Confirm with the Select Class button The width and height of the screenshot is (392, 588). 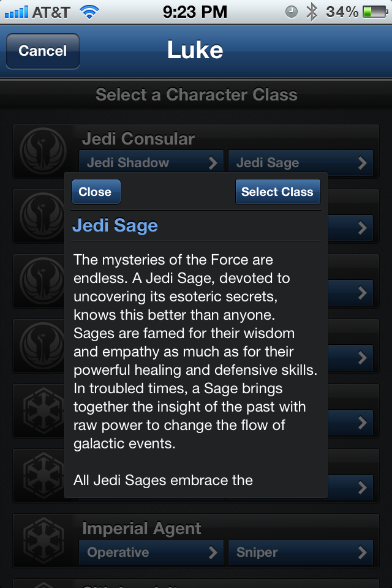click(x=277, y=192)
